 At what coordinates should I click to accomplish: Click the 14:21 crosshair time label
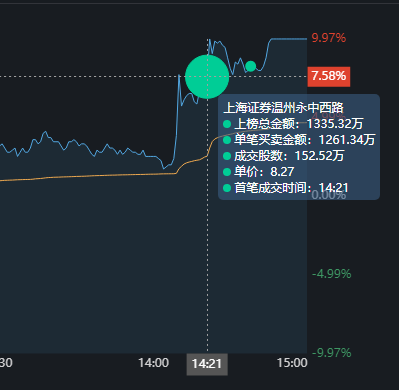207,364
